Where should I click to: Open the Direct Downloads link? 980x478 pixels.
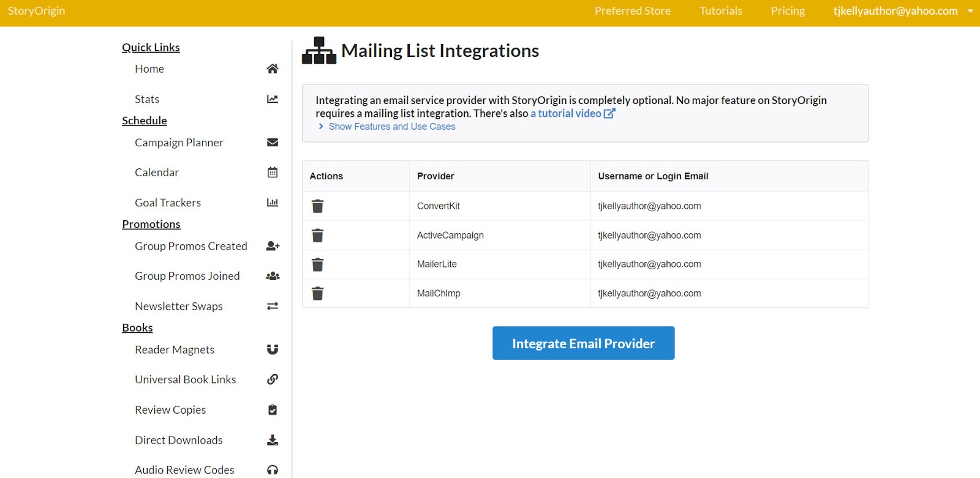pyautogui.click(x=179, y=440)
